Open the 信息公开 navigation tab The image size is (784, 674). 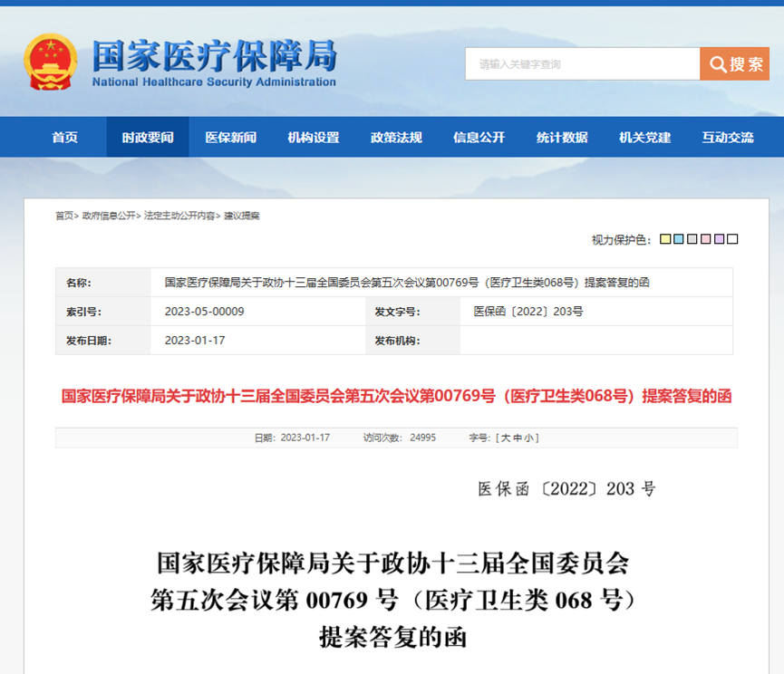pos(479,138)
